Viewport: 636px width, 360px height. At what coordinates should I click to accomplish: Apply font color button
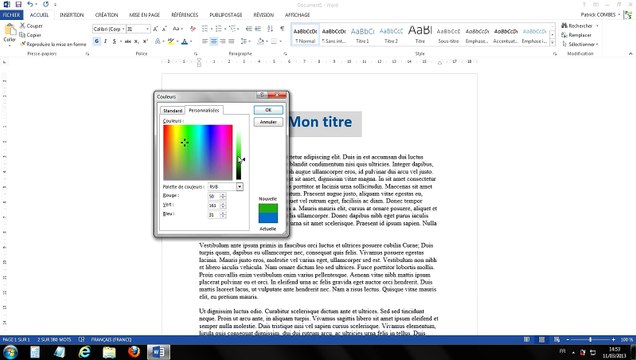pos(185,41)
